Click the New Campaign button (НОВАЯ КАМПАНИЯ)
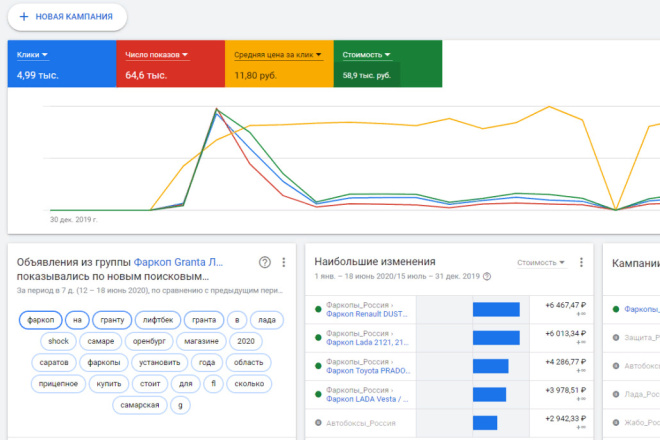 click(67, 17)
